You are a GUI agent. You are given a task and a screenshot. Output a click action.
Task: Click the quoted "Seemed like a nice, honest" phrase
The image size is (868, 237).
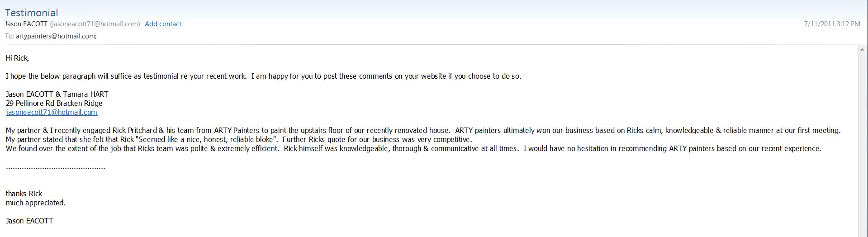pyautogui.click(x=206, y=139)
